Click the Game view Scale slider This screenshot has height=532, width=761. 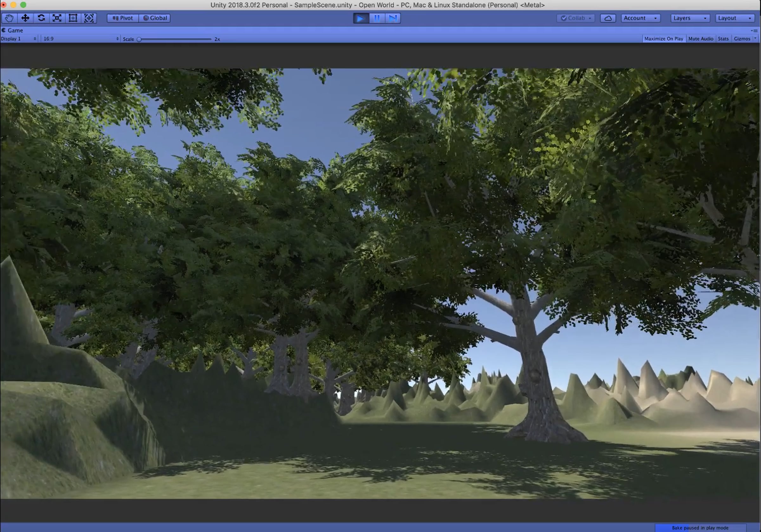(175, 39)
